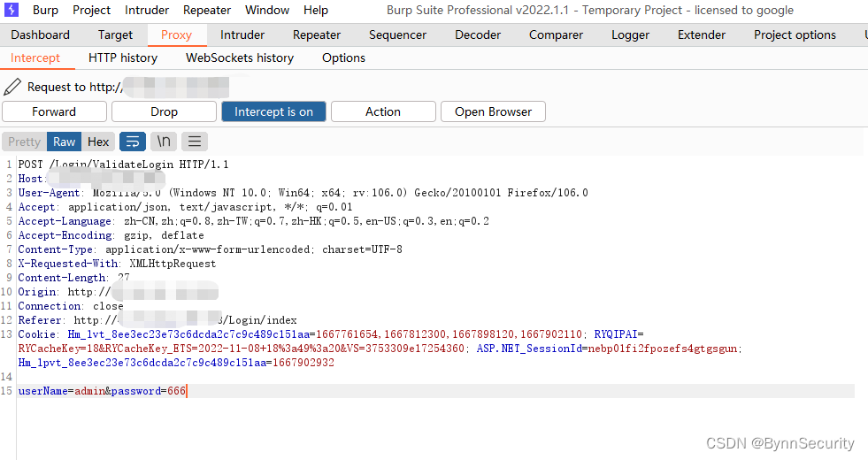Click the Drop button
The image size is (868, 460).
click(x=164, y=111)
